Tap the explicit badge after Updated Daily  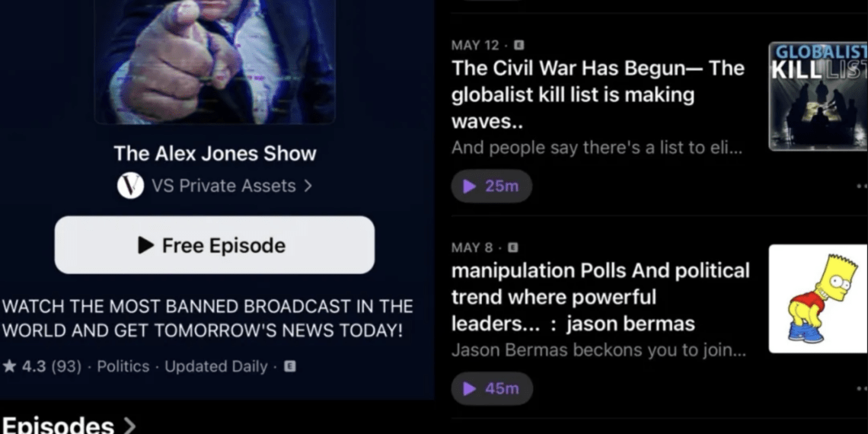[289, 366]
